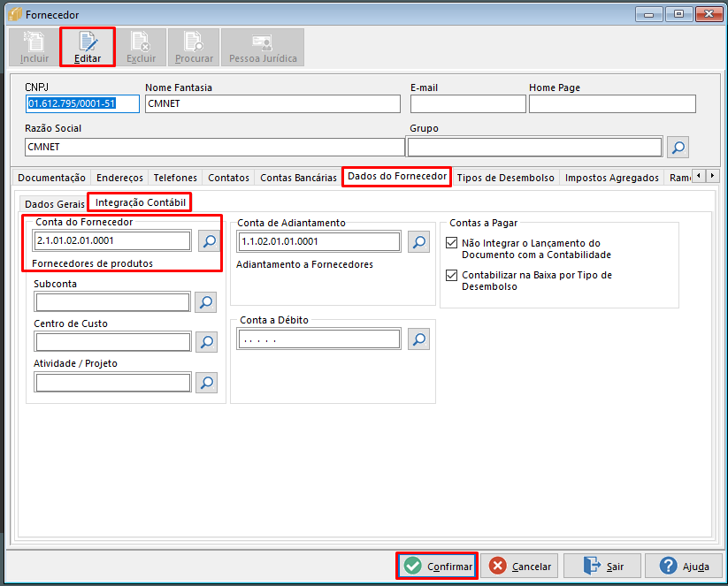Open Centro de Custo search magnifier
728x586 pixels.
(206, 342)
